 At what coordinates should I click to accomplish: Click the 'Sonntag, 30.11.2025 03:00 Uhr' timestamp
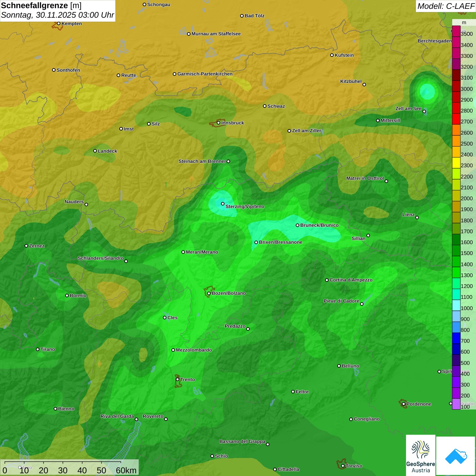57,15
